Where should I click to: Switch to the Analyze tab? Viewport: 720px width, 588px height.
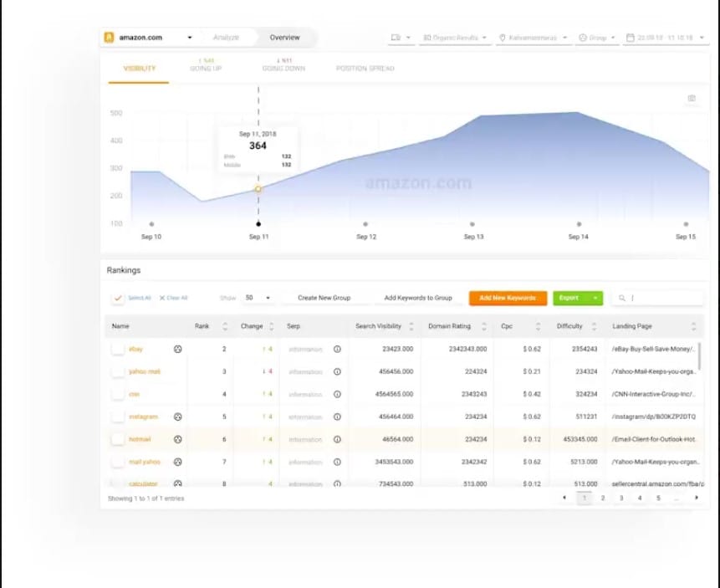point(226,38)
